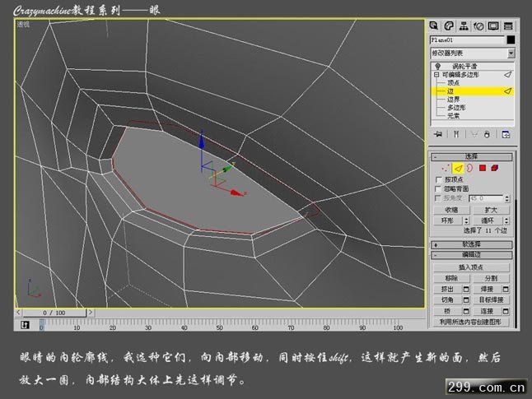The image size is (532, 399).
Task: Click the 挤出 extrude button
Action: click(x=447, y=289)
